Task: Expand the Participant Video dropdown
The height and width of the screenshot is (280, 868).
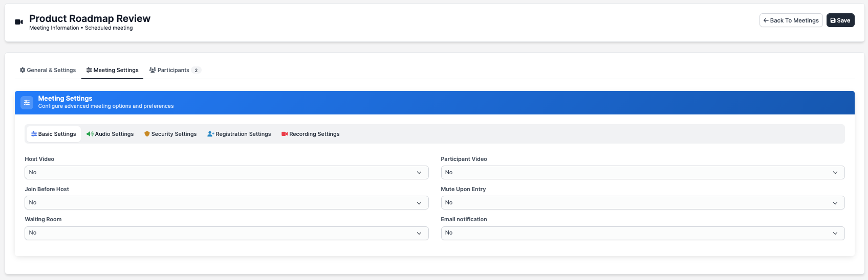Action: 642,173
